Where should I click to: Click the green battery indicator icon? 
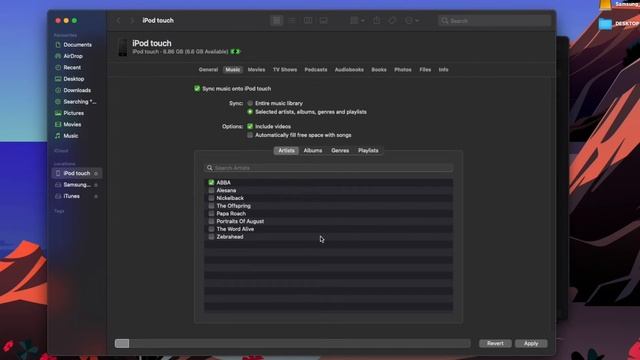[x=236, y=52]
